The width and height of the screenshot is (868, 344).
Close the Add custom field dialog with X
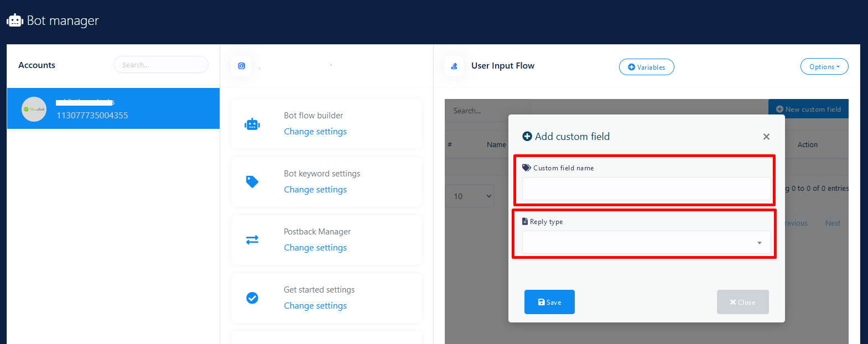[x=766, y=137]
